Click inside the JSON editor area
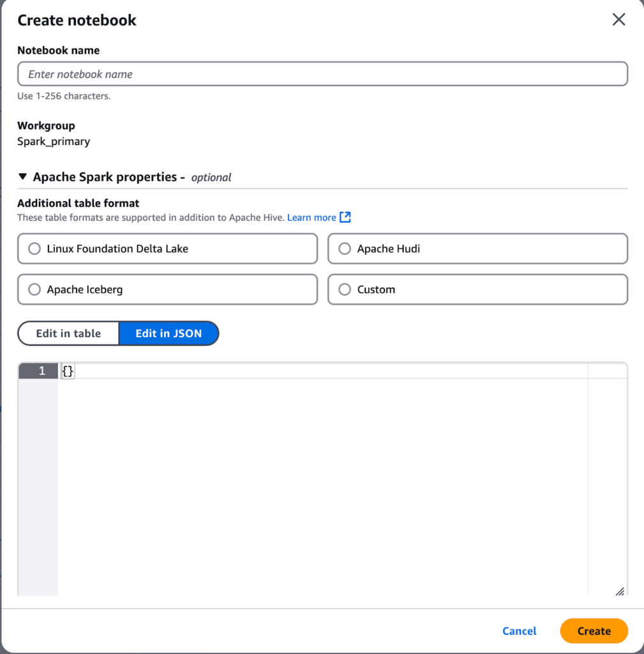This screenshot has height=654, width=644. click(319, 447)
